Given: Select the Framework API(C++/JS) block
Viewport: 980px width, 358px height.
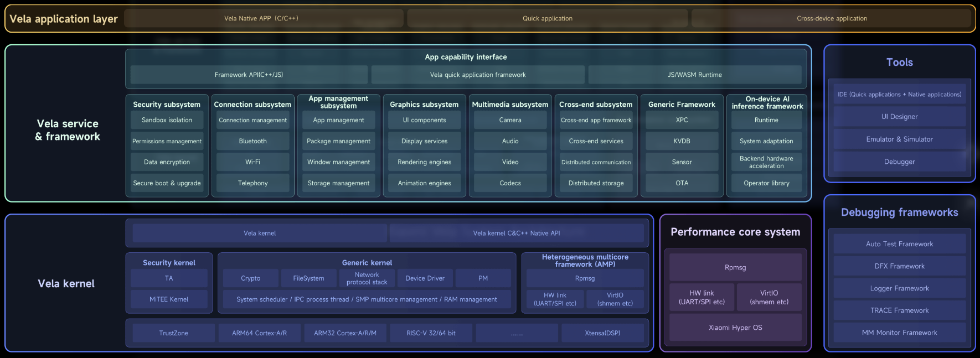Looking at the screenshot, I should point(249,75).
